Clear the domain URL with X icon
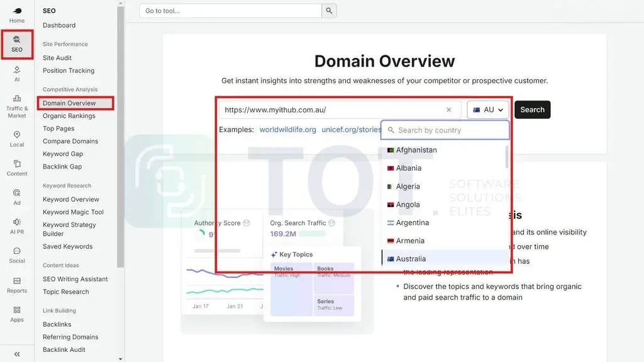The height and width of the screenshot is (362, 644). [x=448, y=109]
